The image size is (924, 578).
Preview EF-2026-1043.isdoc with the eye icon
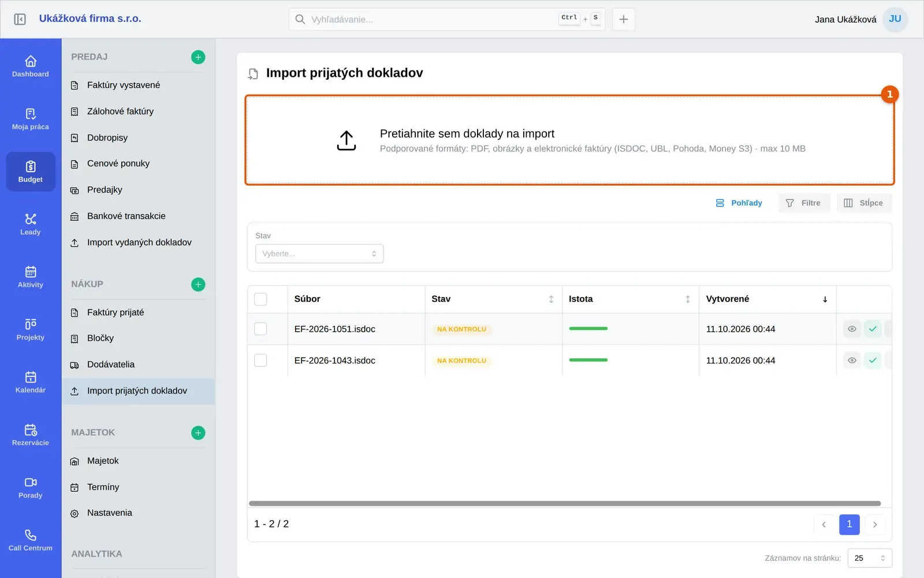pyautogui.click(x=852, y=360)
